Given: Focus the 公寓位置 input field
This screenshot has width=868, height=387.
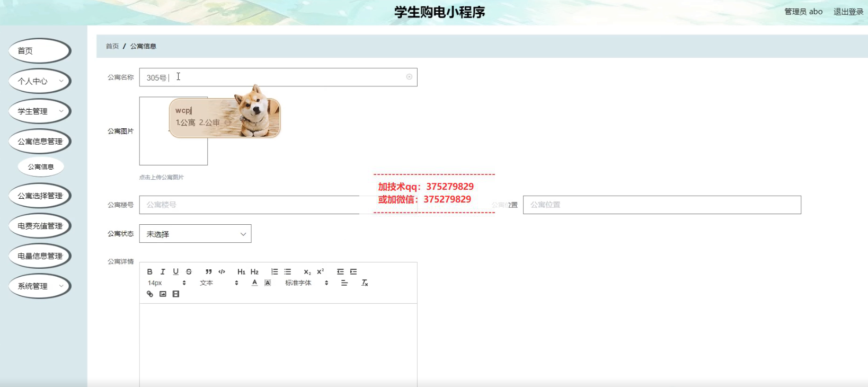Looking at the screenshot, I should (x=662, y=205).
